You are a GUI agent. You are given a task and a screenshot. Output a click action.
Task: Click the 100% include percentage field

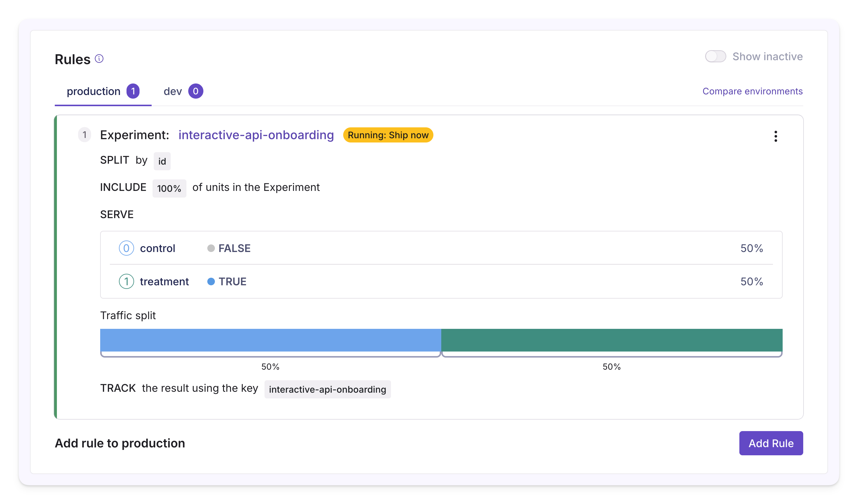[x=169, y=188]
